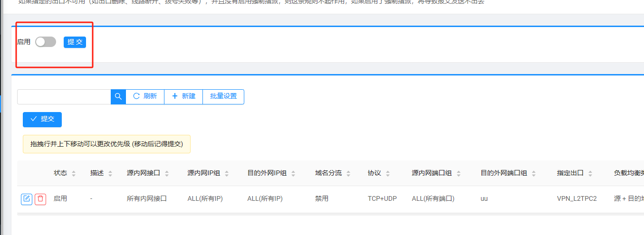Image resolution: width=644 pixels, height=235 pixels.
Task: Sort the 源内网IP组 column
Action: coord(227,174)
